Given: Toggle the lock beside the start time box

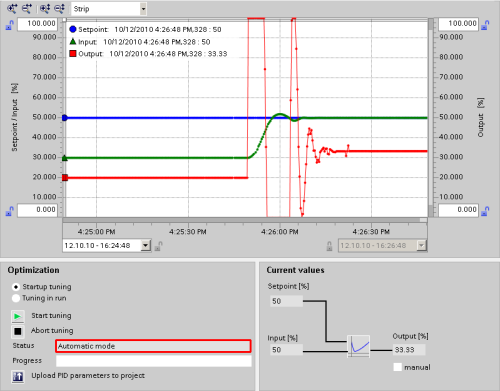Looking at the screenshot, I should click(159, 246).
